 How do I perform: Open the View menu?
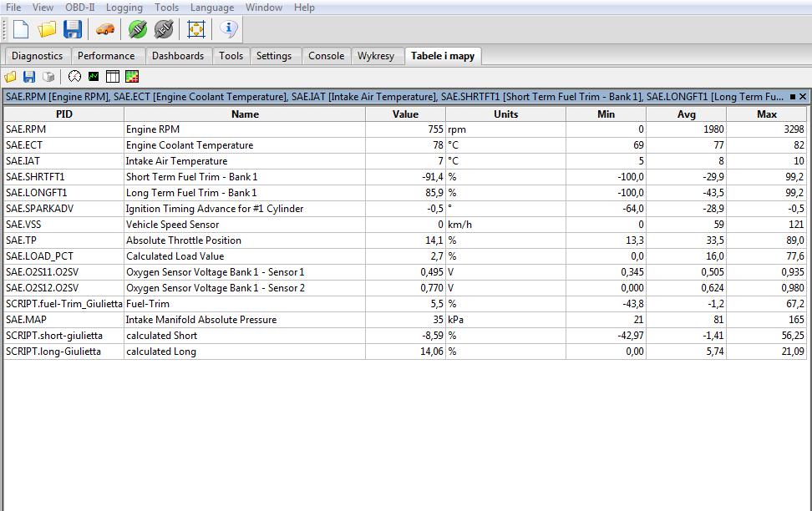pos(43,8)
